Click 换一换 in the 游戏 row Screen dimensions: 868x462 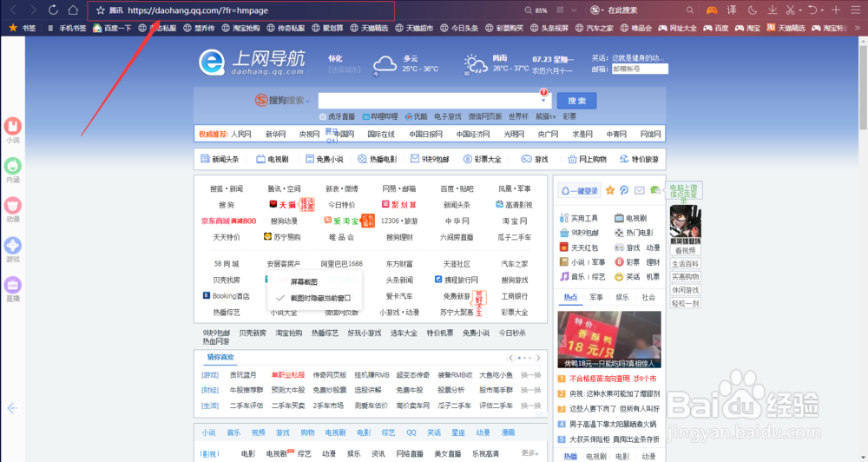[x=531, y=375]
